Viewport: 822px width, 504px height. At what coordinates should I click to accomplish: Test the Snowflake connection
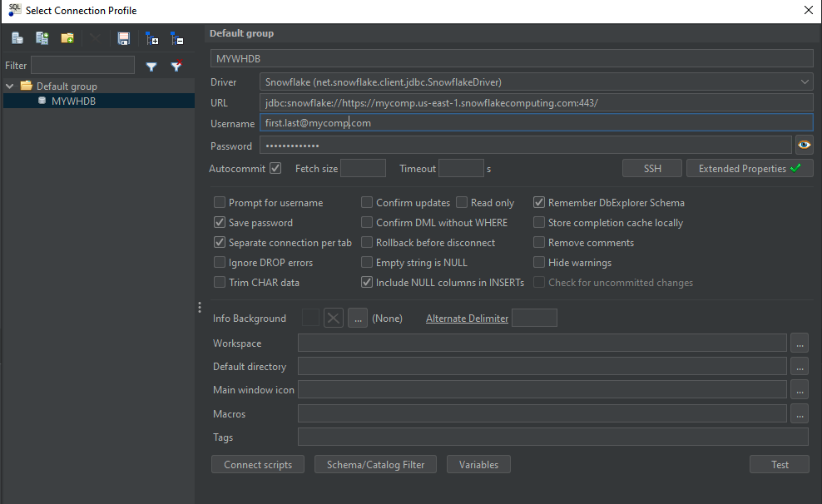click(x=779, y=464)
